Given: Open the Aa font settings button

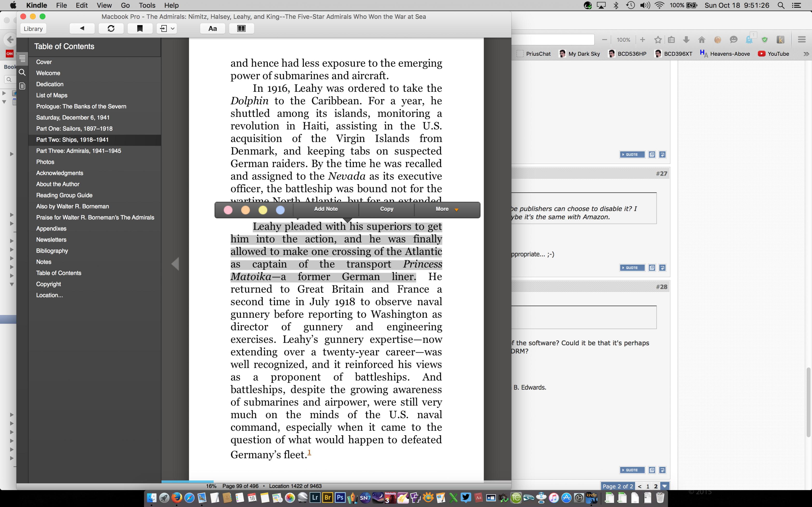Looking at the screenshot, I should pyautogui.click(x=212, y=29).
